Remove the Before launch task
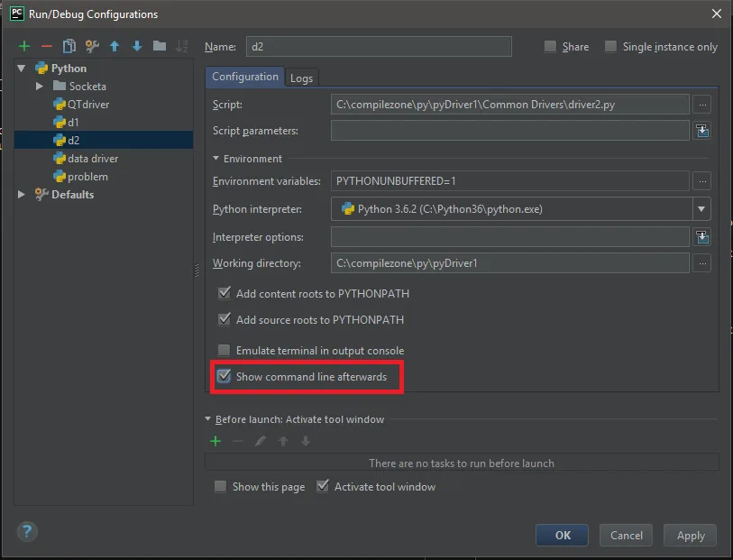This screenshot has height=560, width=733. click(238, 441)
